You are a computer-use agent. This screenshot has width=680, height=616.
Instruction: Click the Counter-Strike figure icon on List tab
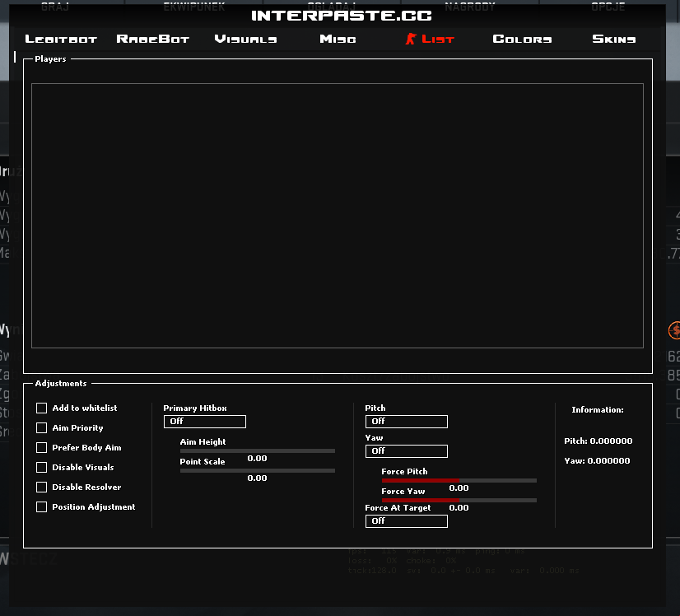[x=411, y=39]
